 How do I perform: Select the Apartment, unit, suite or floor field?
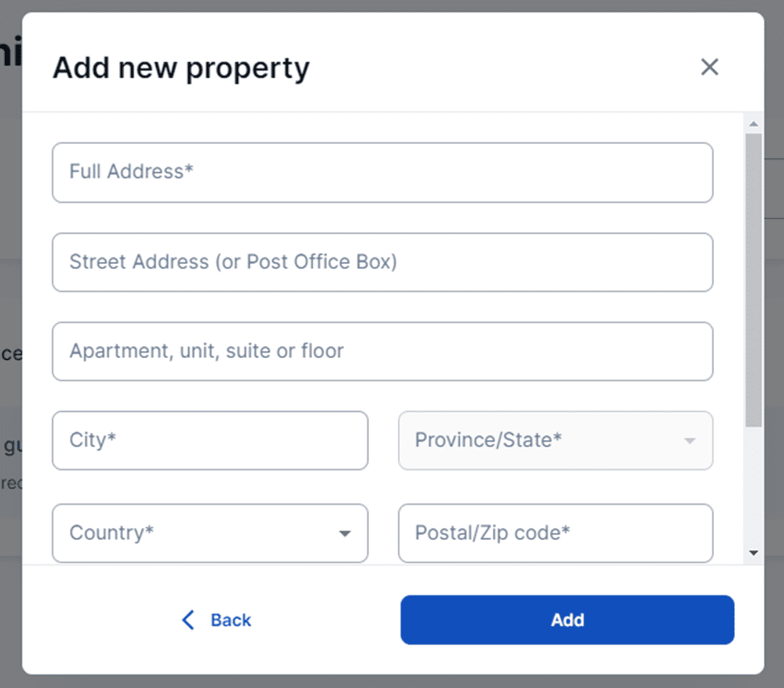[382, 352]
